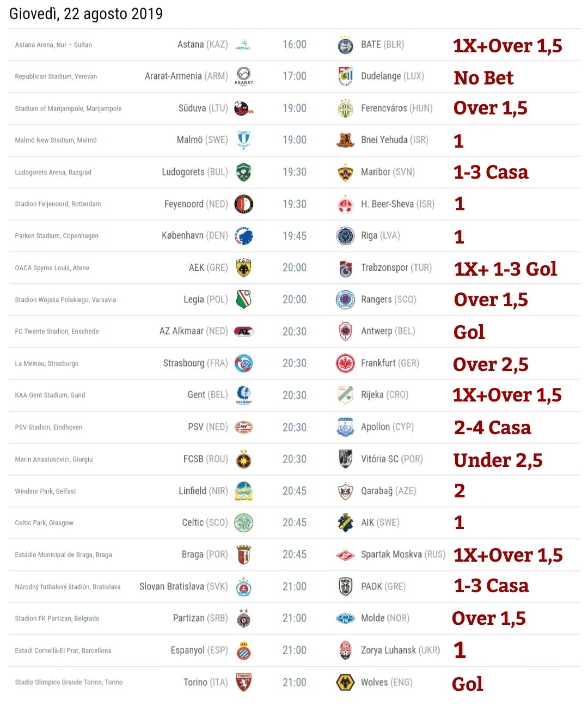Image resolution: width=588 pixels, height=706 pixels.
Task: Select the Malmö (SWE) team name
Action: coord(202,140)
